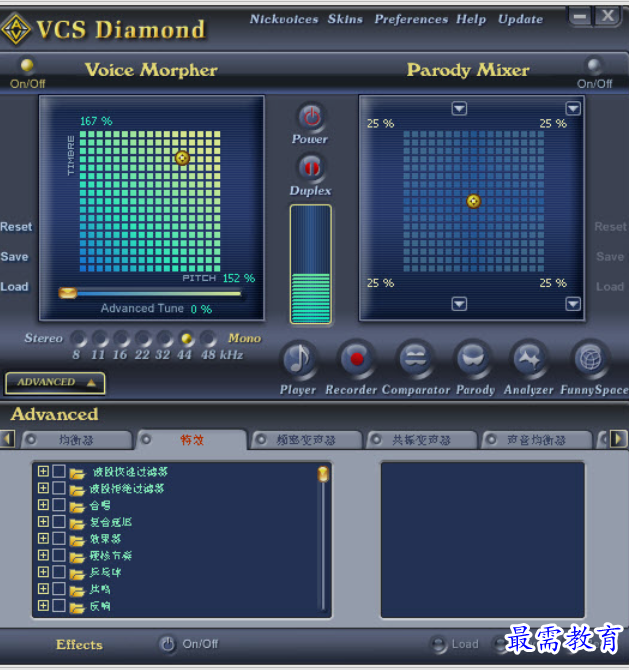Click the VCS Diamond logo emblem

[x=16, y=29]
